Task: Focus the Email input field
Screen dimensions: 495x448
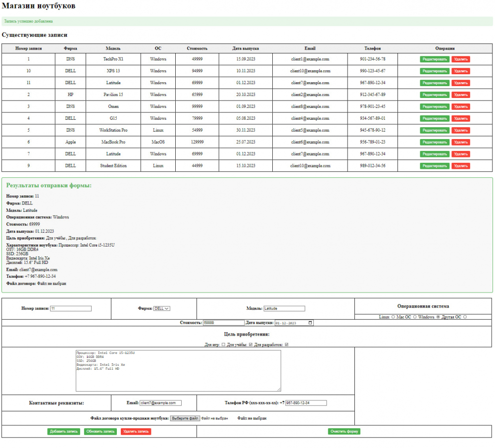Action: (x=161, y=403)
